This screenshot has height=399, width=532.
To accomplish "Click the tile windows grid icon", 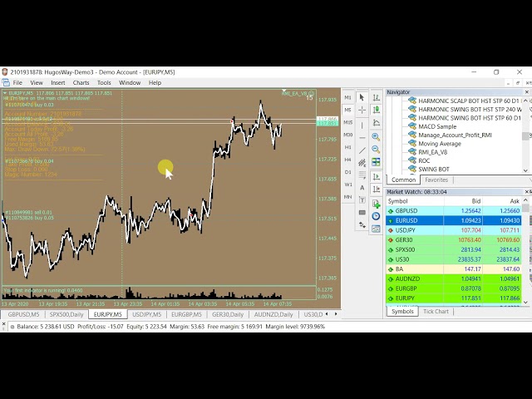I will [376, 163].
